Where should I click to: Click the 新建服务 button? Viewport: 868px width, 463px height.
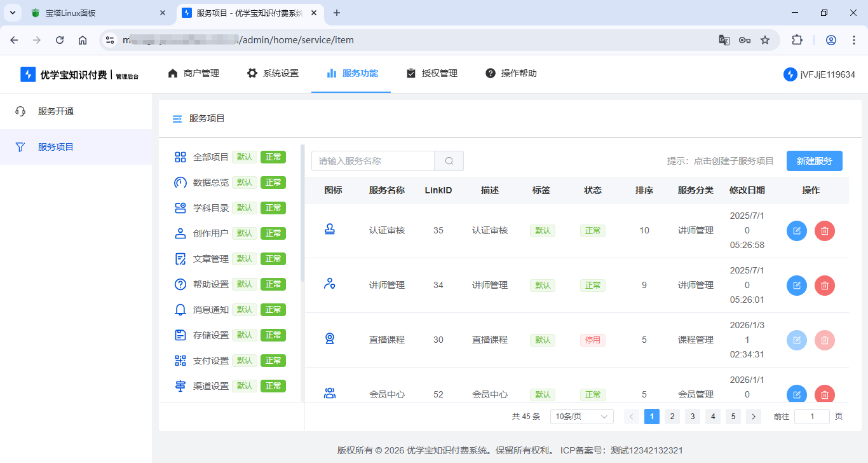[814, 161]
